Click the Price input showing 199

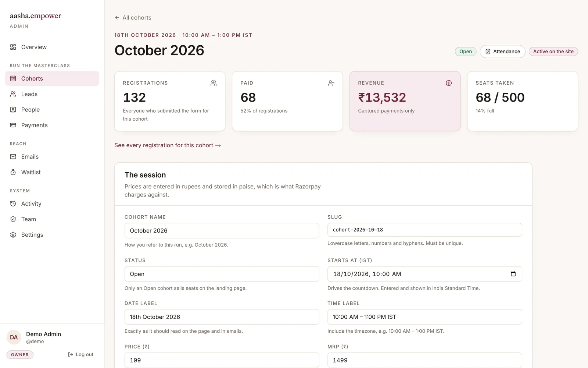[x=222, y=360]
